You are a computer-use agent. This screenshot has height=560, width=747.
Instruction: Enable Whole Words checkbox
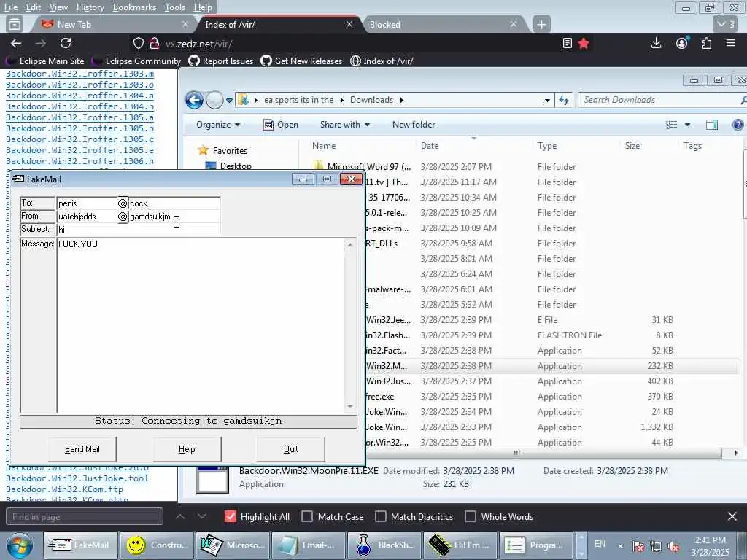(471, 517)
